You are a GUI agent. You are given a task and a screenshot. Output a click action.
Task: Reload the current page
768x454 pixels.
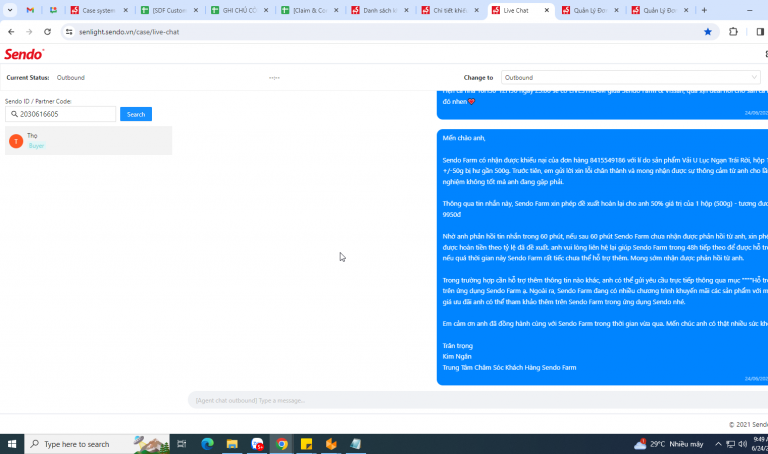point(48,32)
